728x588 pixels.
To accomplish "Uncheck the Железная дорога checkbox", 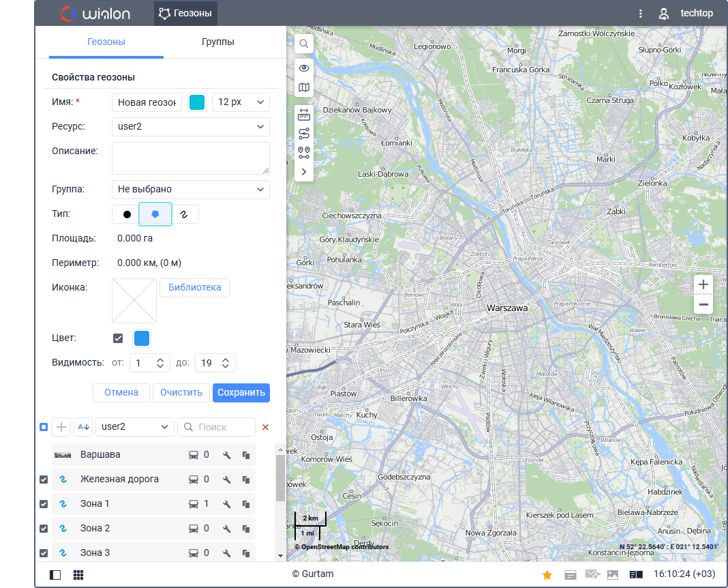I will click(x=44, y=480).
